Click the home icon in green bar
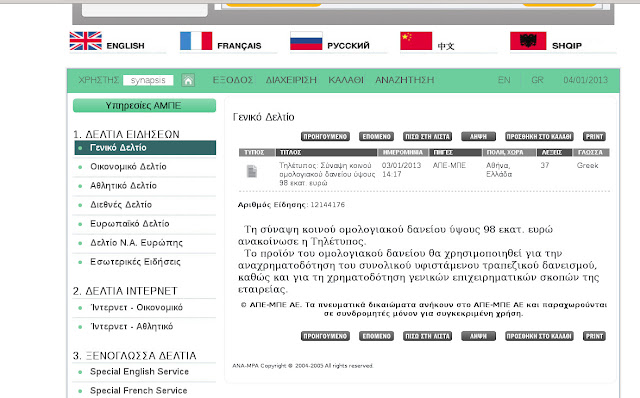The height and width of the screenshot is (398, 640). click(188, 80)
